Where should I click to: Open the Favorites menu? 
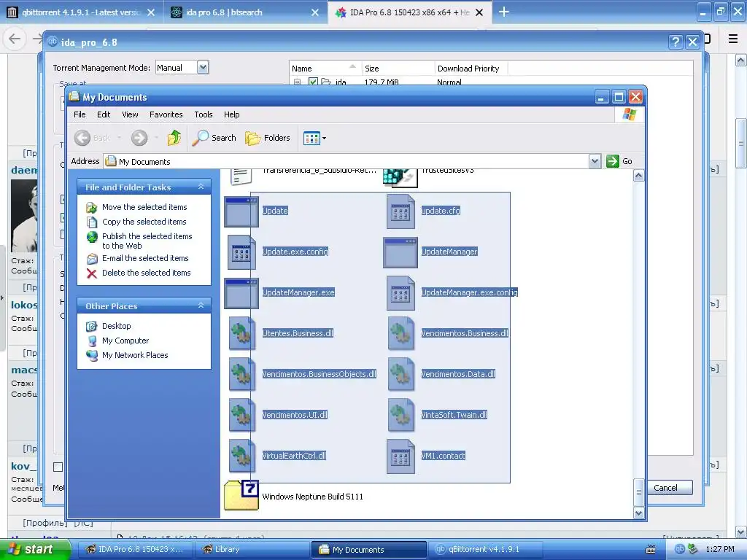pos(166,114)
